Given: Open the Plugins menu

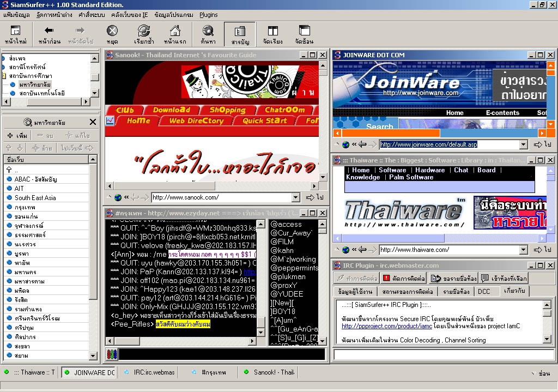Looking at the screenshot, I should [x=208, y=15].
